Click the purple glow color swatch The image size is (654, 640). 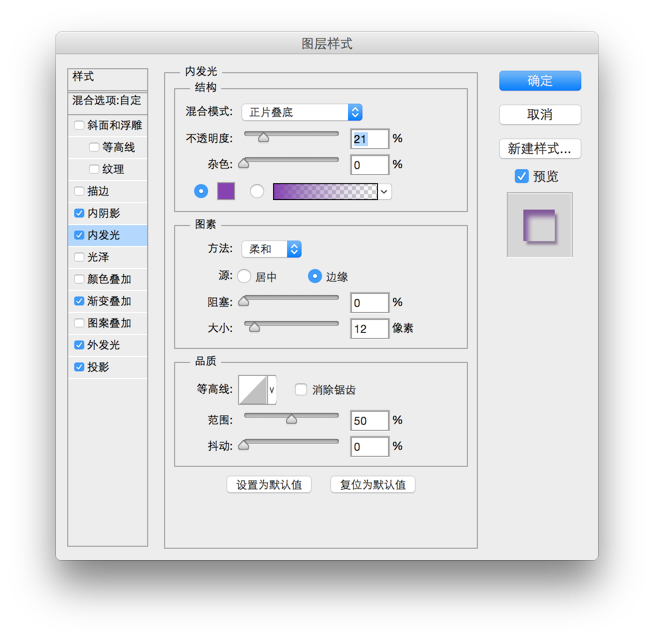tap(226, 191)
